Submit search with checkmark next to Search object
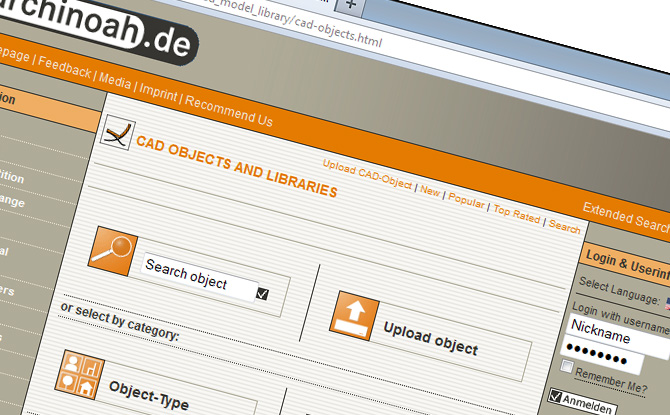The height and width of the screenshot is (415, 670). (262, 294)
